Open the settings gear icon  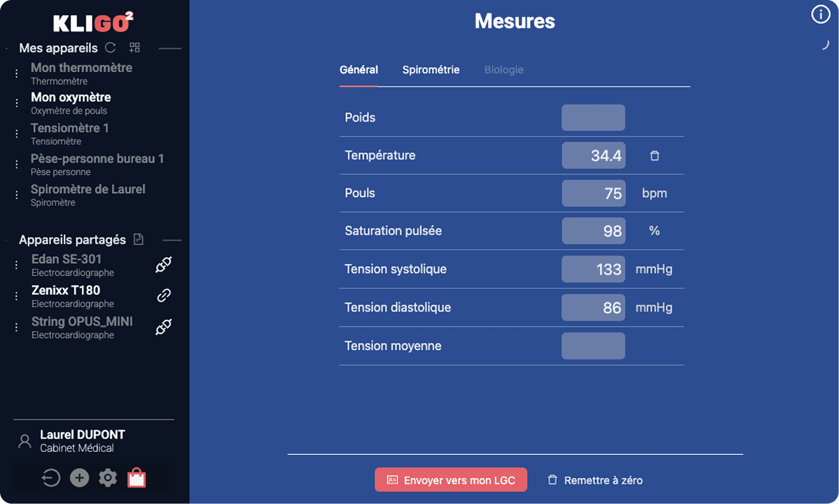point(108,478)
